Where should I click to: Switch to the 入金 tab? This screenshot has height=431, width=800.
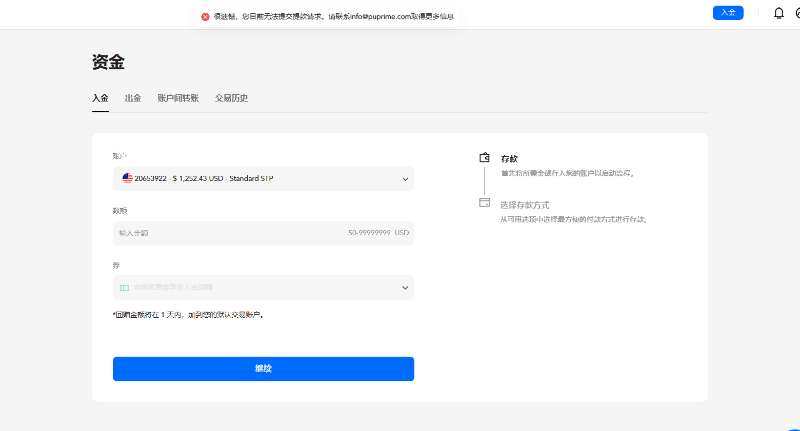[101, 98]
